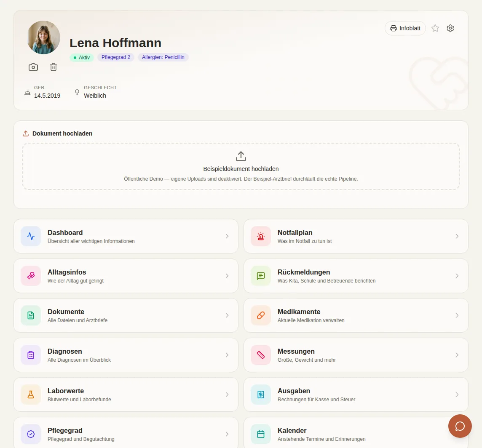Click 'Pflegegrad und Begutachtung' description
This screenshot has width=482, height=448.
click(81, 439)
